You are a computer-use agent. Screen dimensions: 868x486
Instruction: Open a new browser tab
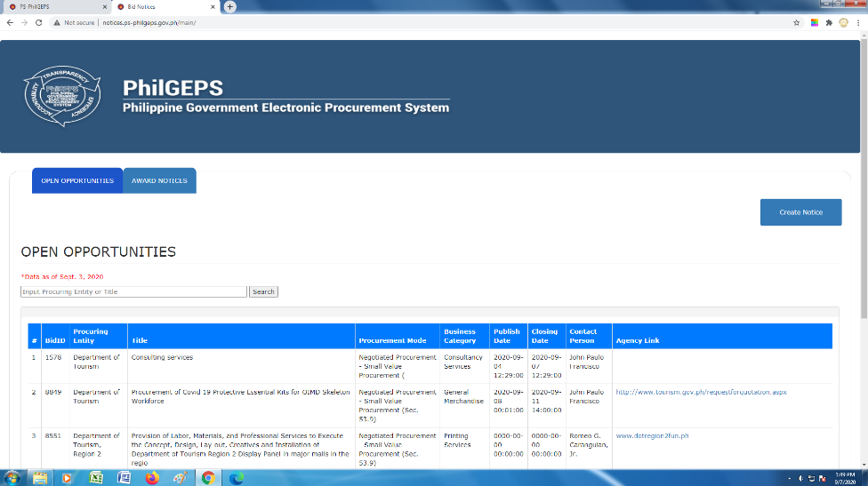click(x=229, y=6)
